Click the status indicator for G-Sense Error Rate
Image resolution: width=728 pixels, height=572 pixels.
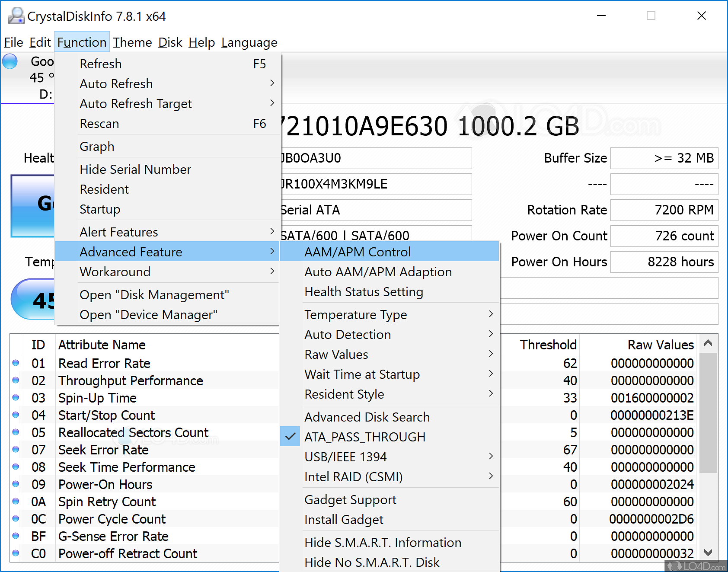tap(16, 536)
